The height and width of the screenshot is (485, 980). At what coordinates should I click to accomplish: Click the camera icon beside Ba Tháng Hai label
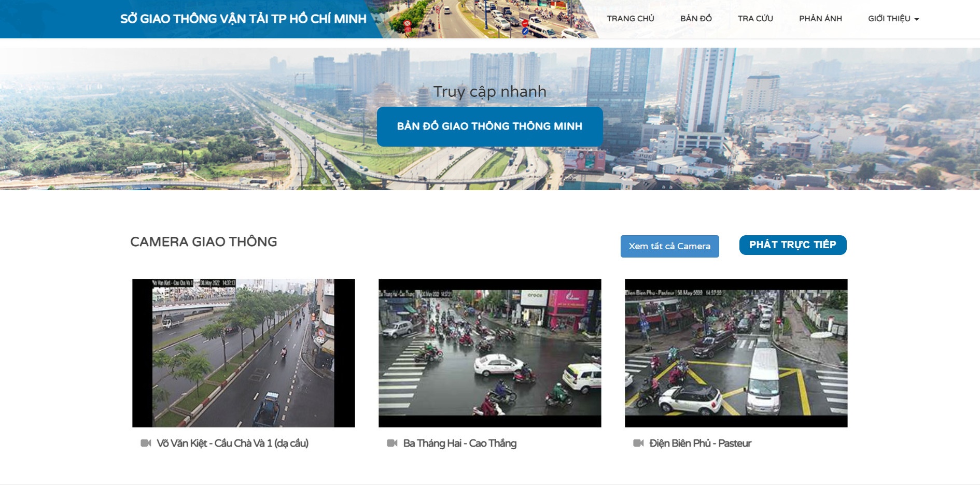pos(393,444)
